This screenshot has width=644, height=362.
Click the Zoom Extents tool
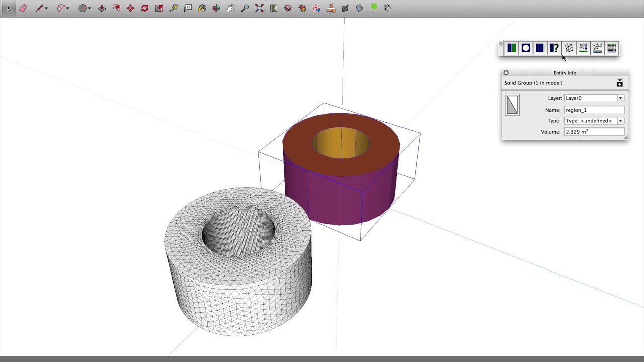pos(259,8)
